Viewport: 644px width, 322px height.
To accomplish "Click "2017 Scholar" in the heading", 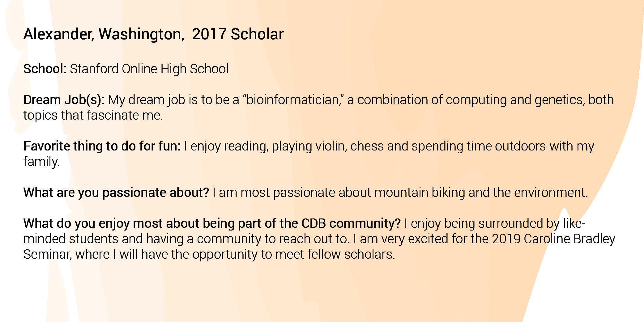I will coord(238,34).
